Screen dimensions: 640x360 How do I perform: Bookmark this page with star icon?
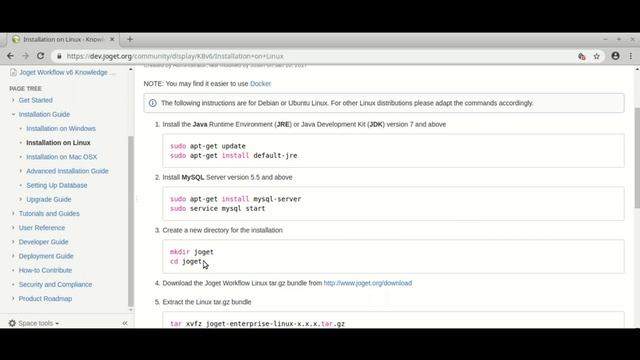coord(597,56)
